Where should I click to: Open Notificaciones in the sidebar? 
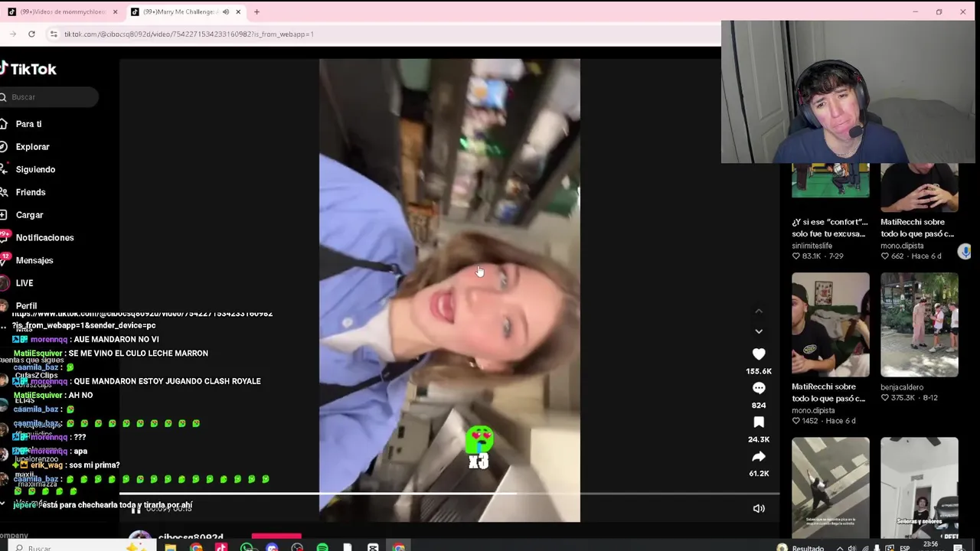point(44,238)
